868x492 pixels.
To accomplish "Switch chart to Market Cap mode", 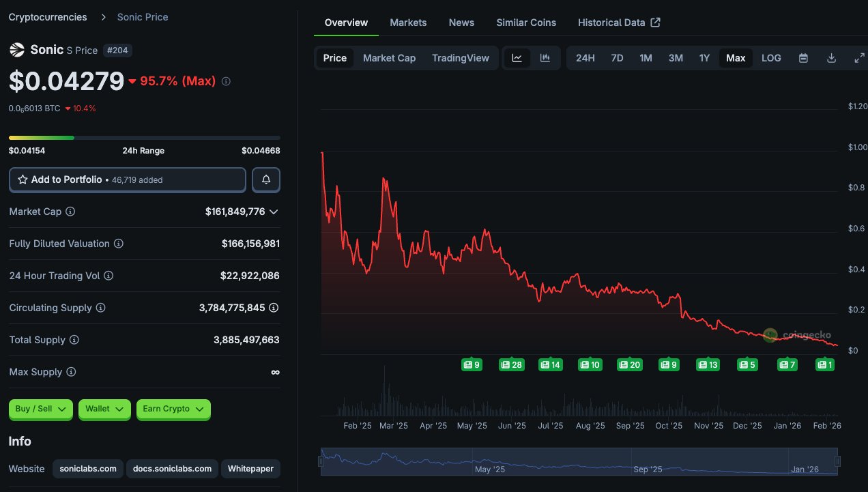I will click(x=389, y=58).
